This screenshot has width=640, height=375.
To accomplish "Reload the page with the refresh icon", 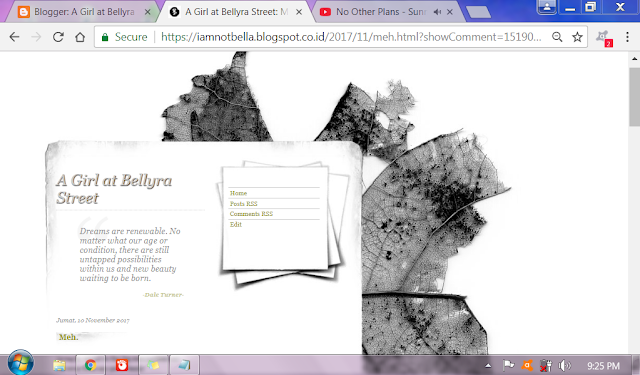I will pyautogui.click(x=58, y=37).
